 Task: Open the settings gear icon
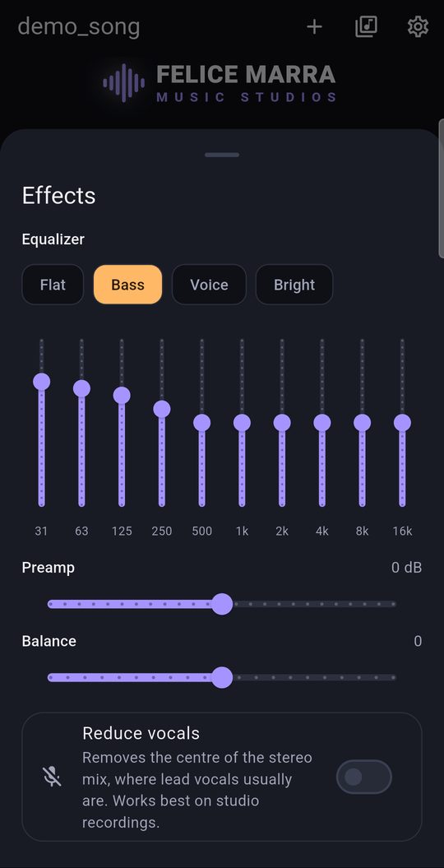tap(418, 26)
